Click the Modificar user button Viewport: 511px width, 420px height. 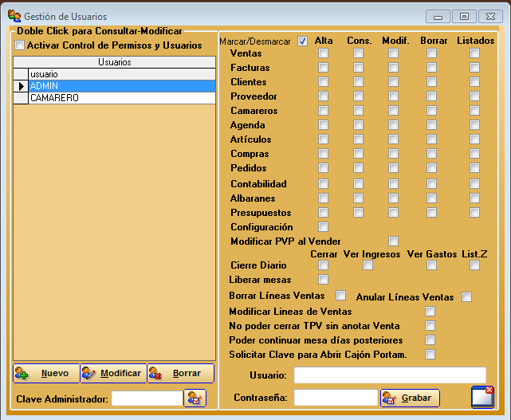[113, 374]
